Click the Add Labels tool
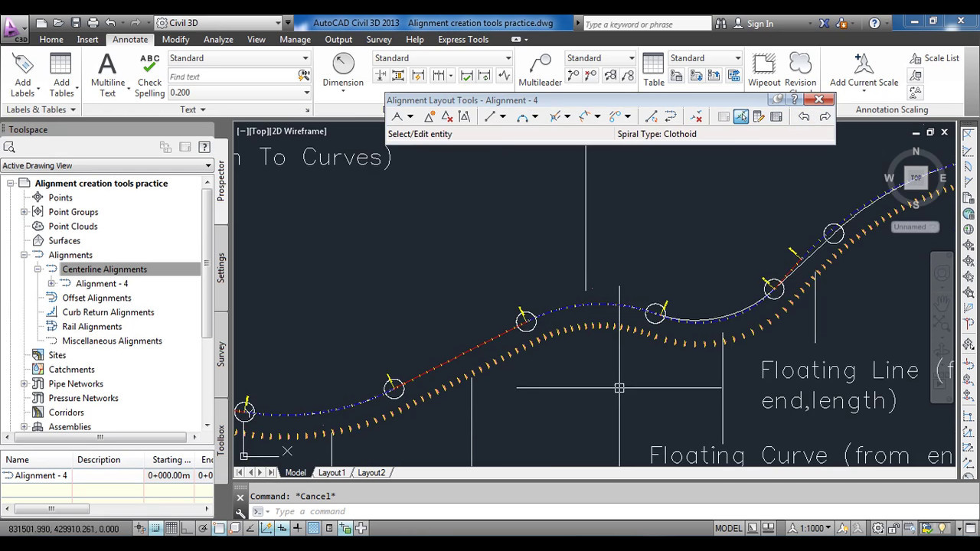The height and width of the screenshot is (551, 980). pyautogui.click(x=23, y=76)
